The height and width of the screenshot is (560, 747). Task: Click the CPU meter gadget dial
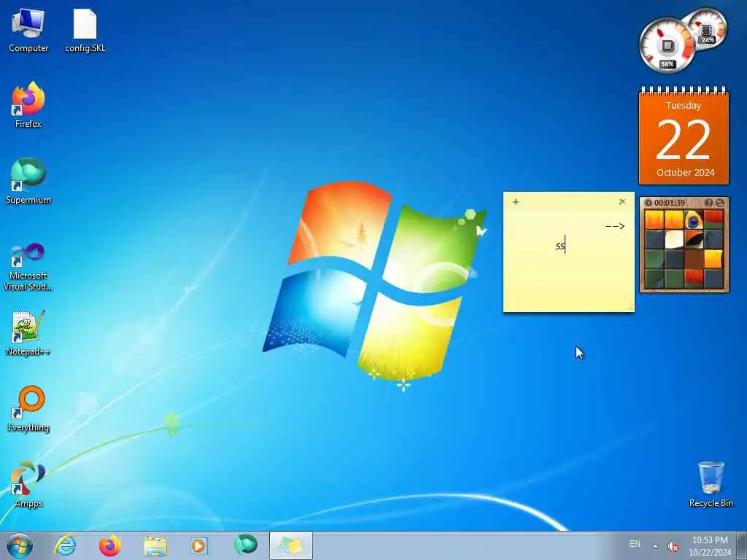pos(666,47)
